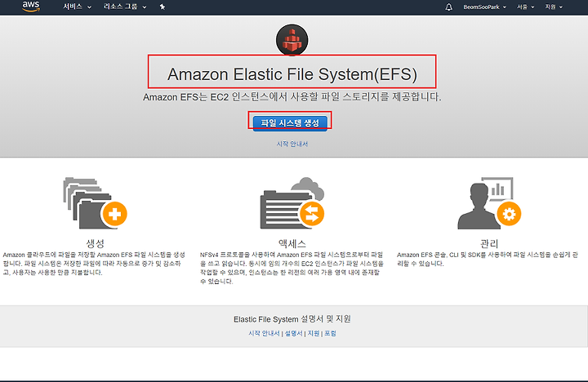The width and height of the screenshot is (588, 382).
Task: Click the folders with plus 생성 icon
Action: pos(96,202)
